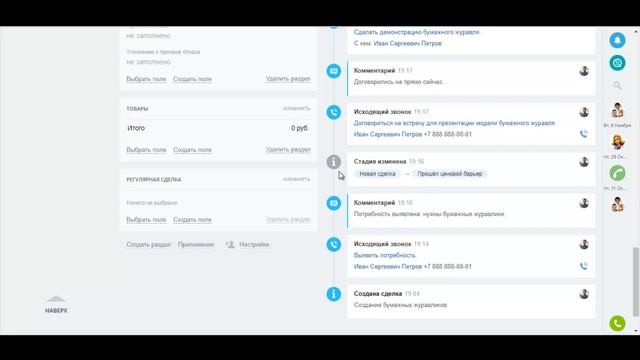This screenshot has width=640, height=360.
Task: Click the 'Итого' row showing 0 руб.
Action: tap(218, 128)
